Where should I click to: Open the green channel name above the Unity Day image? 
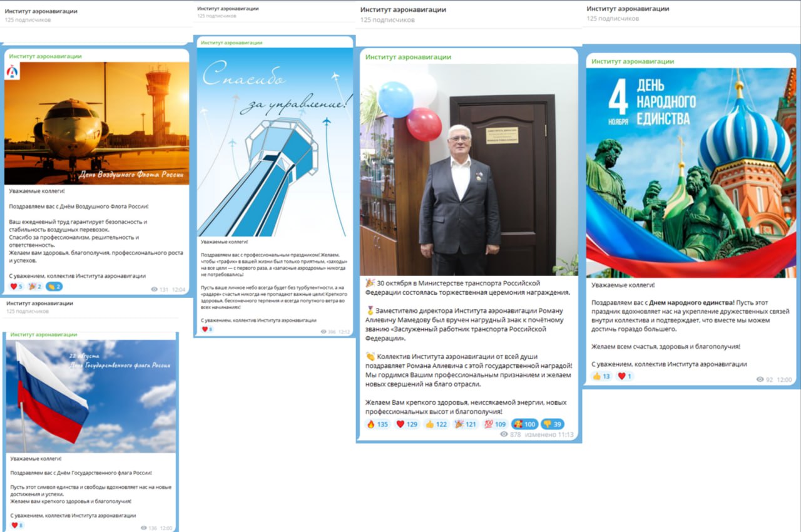(633, 61)
